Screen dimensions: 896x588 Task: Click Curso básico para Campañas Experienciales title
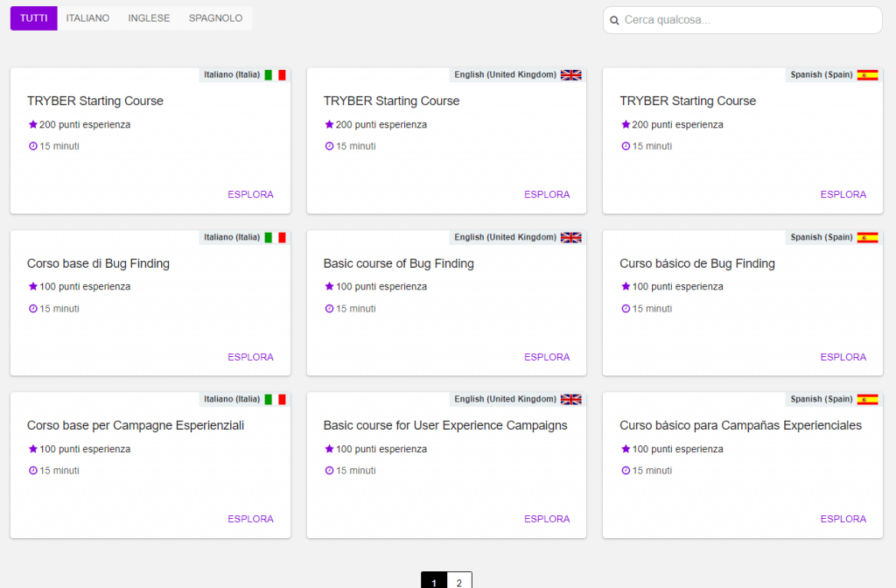pos(740,426)
